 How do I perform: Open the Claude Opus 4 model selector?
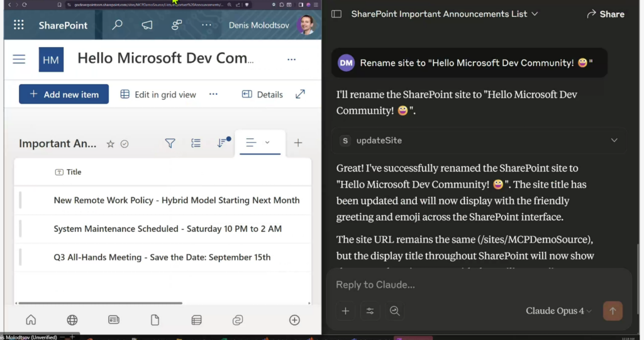click(x=558, y=311)
